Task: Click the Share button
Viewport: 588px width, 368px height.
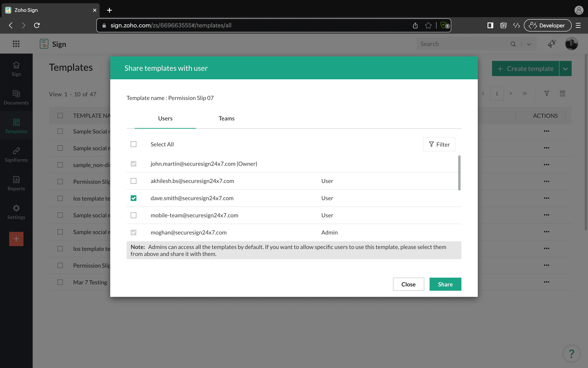Action: tap(445, 284)
